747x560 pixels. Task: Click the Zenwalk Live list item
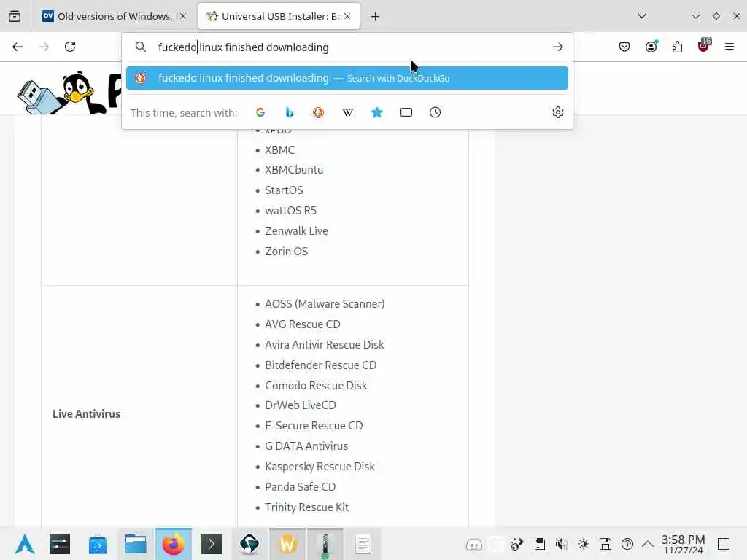(x=296, y=230)
